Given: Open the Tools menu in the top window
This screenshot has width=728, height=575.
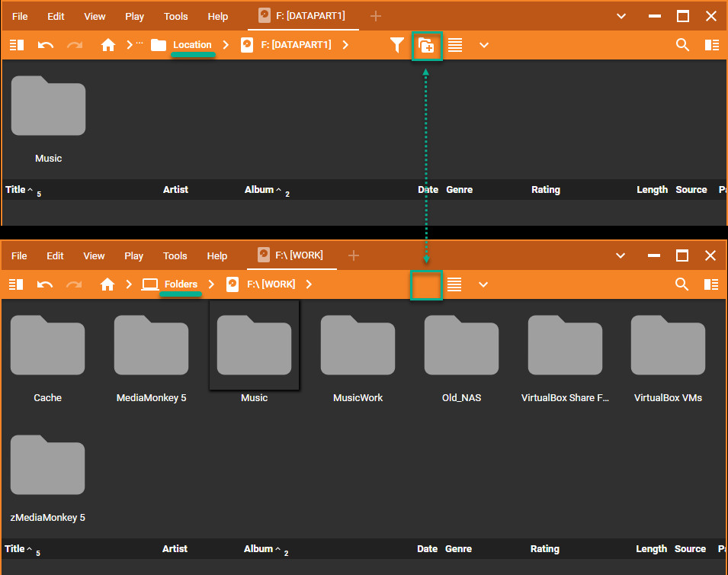Looking at the screenshot, I should [x=175, y=16].
